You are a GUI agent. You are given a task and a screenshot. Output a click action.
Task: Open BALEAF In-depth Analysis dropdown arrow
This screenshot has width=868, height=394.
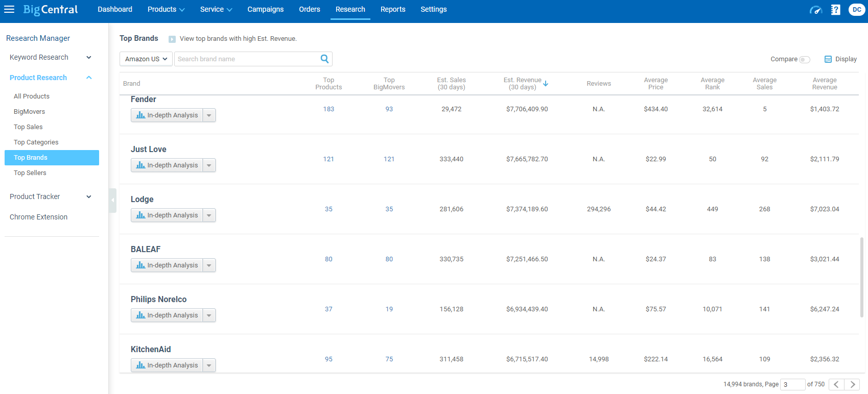[x=209, y=265]
